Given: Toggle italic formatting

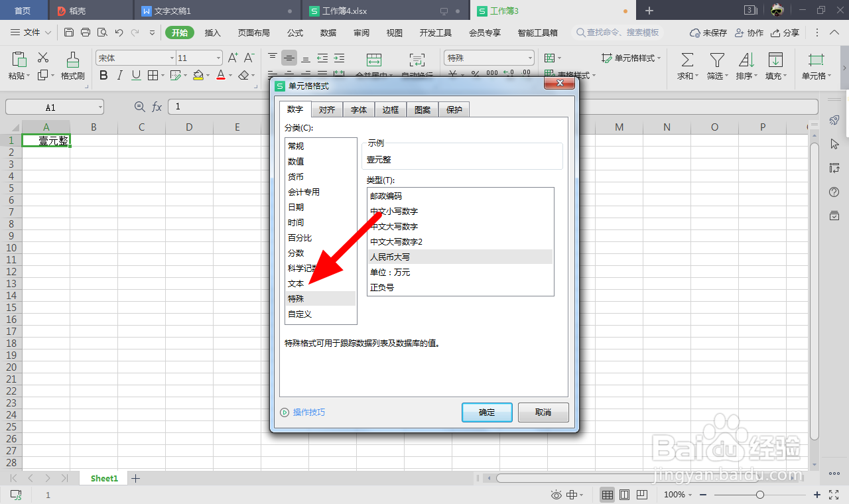Looking at the screenshot, I should tap(119, 75).
